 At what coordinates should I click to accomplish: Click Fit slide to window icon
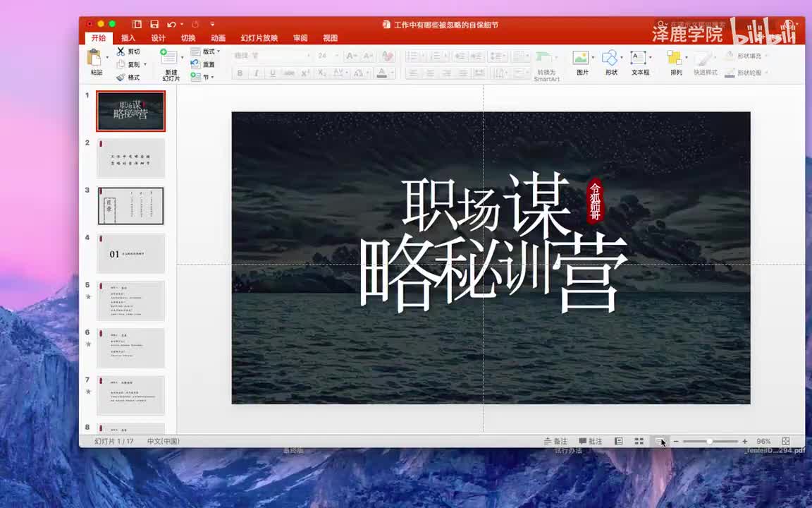point(786,441)
